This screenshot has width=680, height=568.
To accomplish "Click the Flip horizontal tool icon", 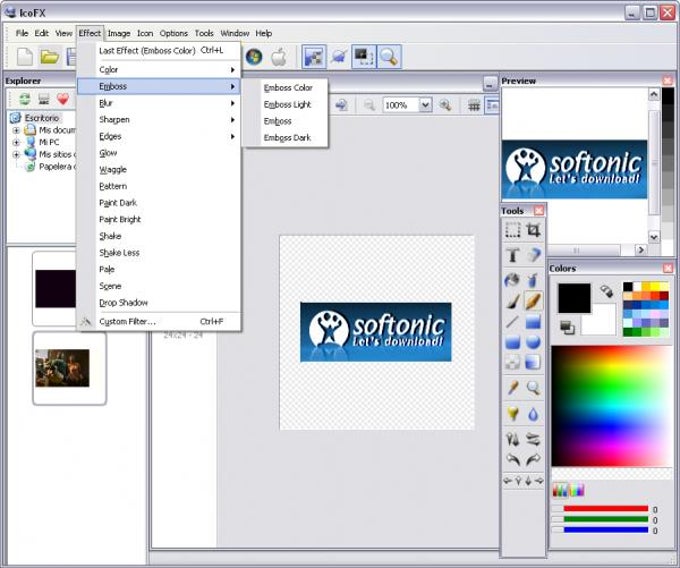I will [x=513, y=440].
